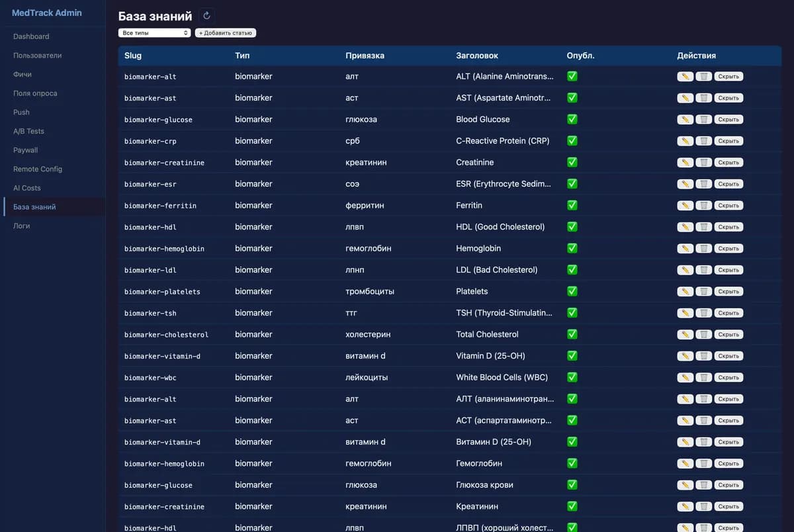Click Скрыть for the Hemoglobin row
794x532 pixels.
728,249
